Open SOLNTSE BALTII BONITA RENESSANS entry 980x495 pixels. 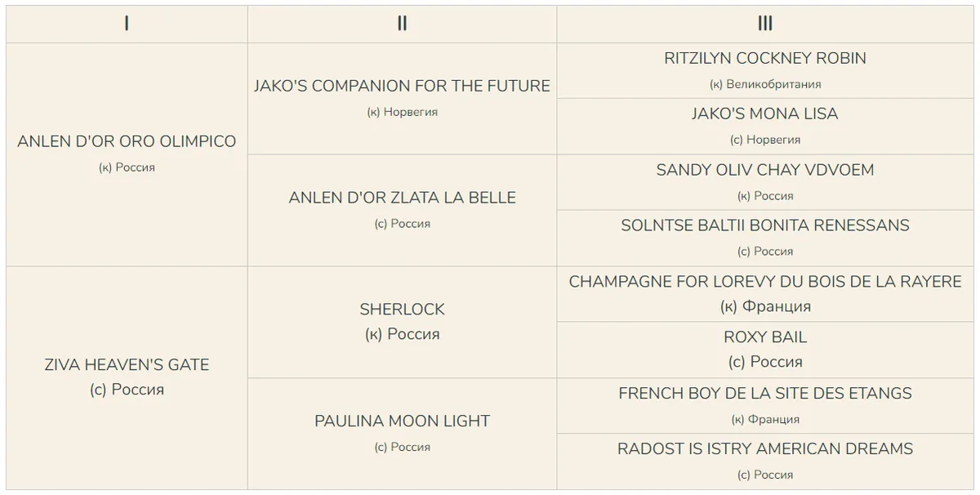coord(764,225)
